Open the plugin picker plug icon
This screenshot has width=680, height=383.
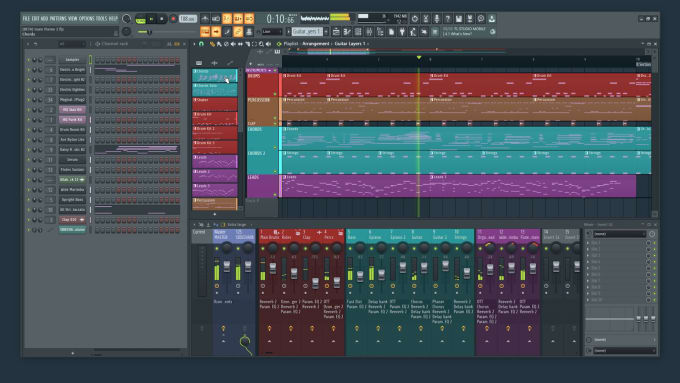tap(402, 32)
